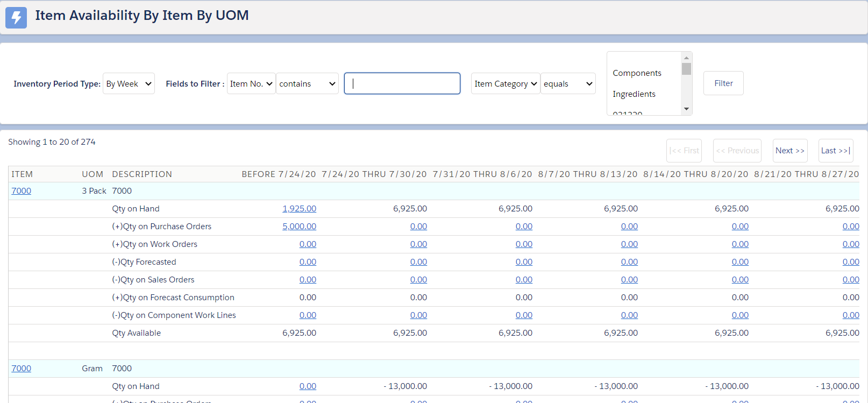Select Ingredients in the category list
The image size is (868, 403).
click(x=634, y=94)
